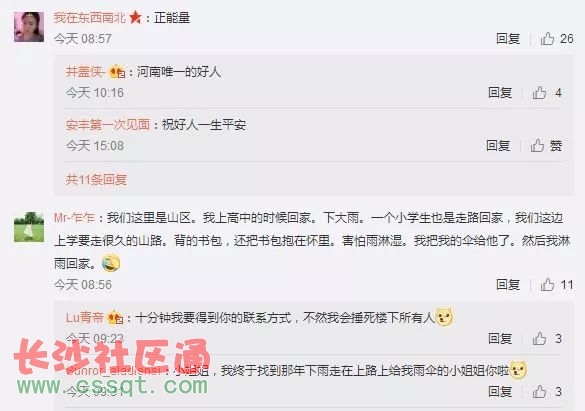Click 我在东西南北's avatar photo
The height and width of the screenshot is (411, 585).
(29, 27)
